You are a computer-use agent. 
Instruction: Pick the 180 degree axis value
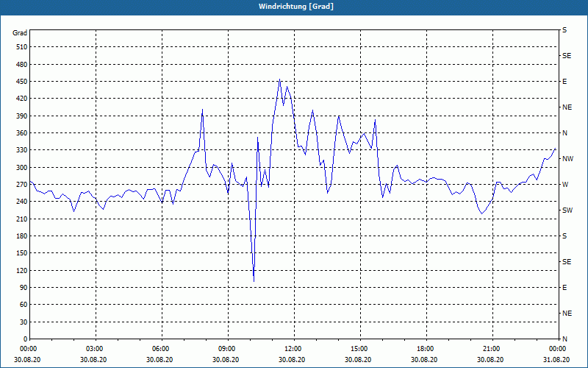pos(21,236)
